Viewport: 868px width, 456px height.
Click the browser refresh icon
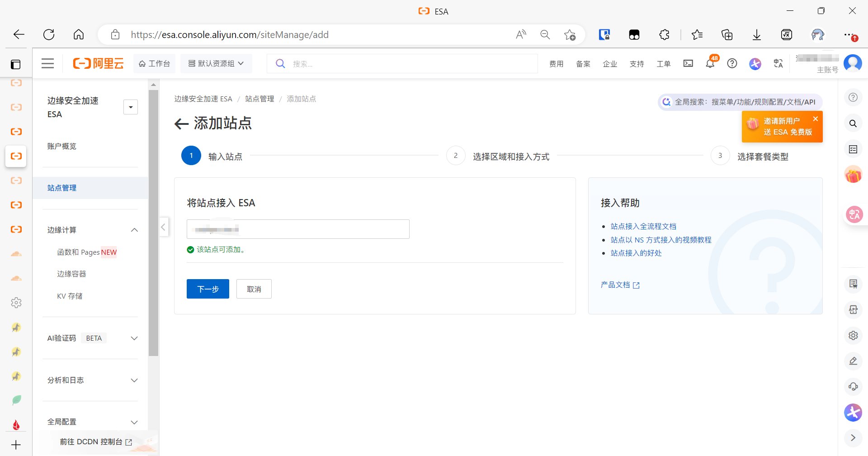coord(49,35)
